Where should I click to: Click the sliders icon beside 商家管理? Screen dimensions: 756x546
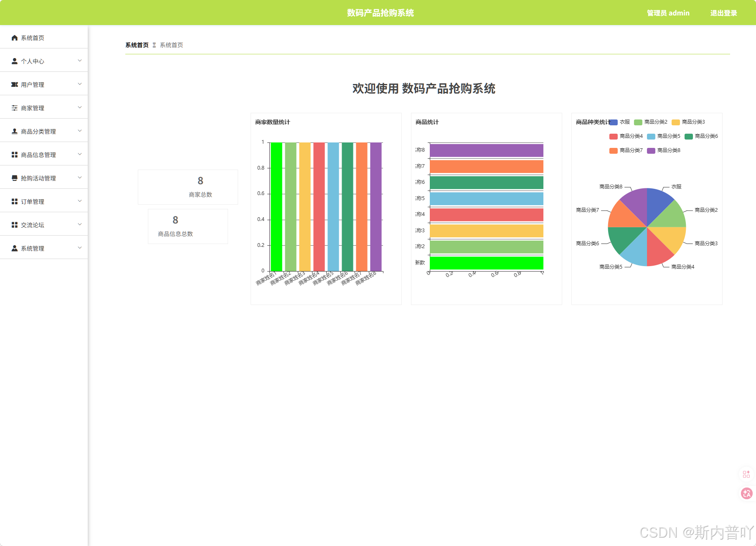click(x=15, y=108)
